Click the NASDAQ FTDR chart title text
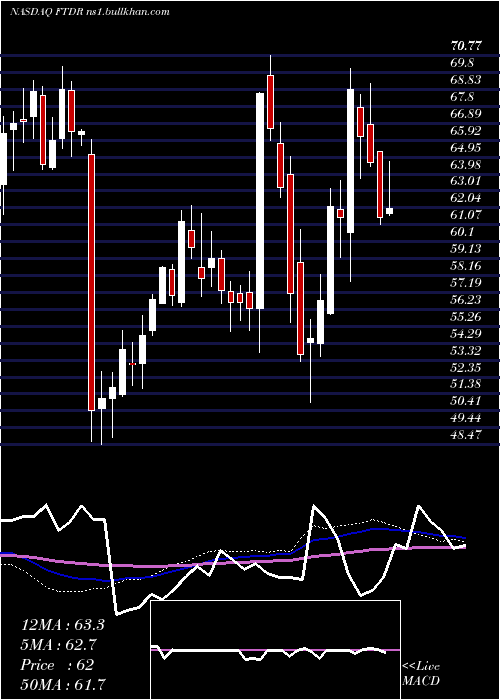 point(90,12)
